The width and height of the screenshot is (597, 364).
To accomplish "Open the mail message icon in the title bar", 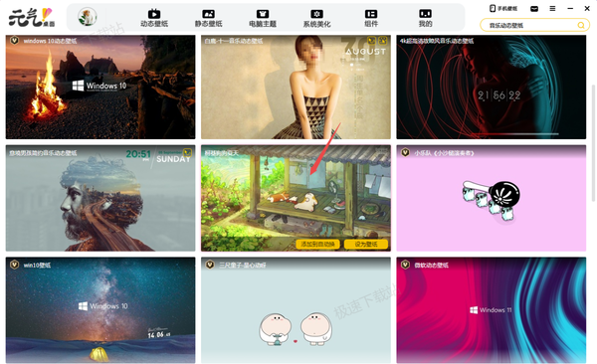I will click(534, 8).
